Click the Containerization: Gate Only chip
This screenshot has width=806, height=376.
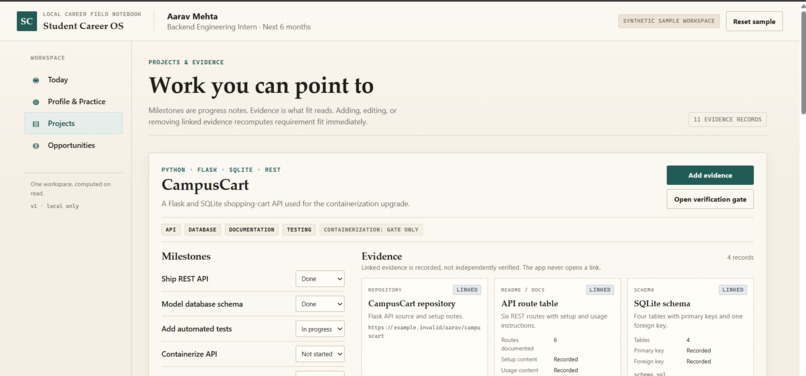pyautogui.click(x=371, y=229)
